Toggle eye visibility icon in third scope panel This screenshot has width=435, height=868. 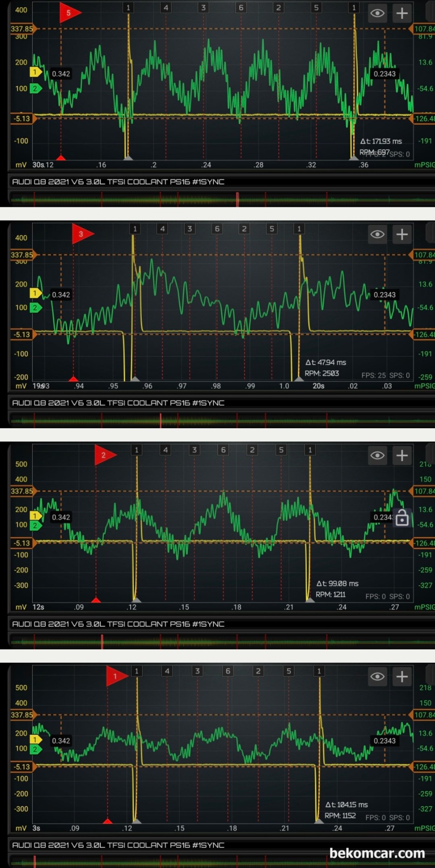point(377,455)
